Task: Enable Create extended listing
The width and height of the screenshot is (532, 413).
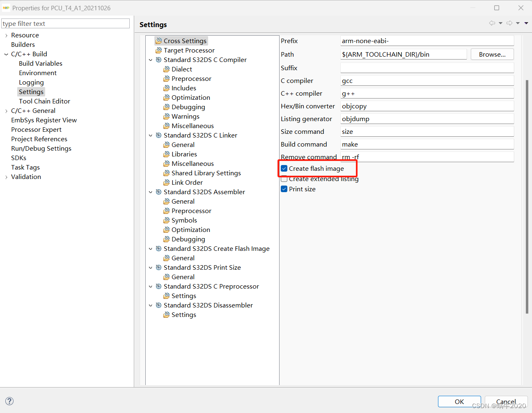Action: pyautogui.click(x=284, y=179)
